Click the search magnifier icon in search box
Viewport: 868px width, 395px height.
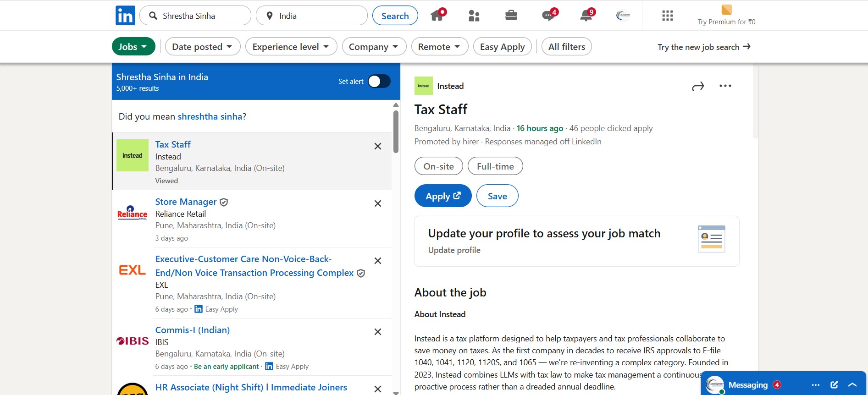(153, 16)
